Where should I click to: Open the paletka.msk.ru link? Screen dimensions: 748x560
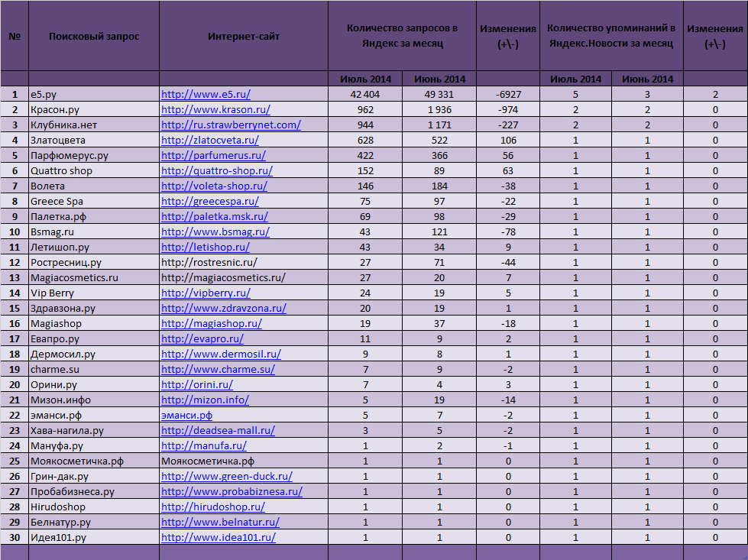click(215, 216)
